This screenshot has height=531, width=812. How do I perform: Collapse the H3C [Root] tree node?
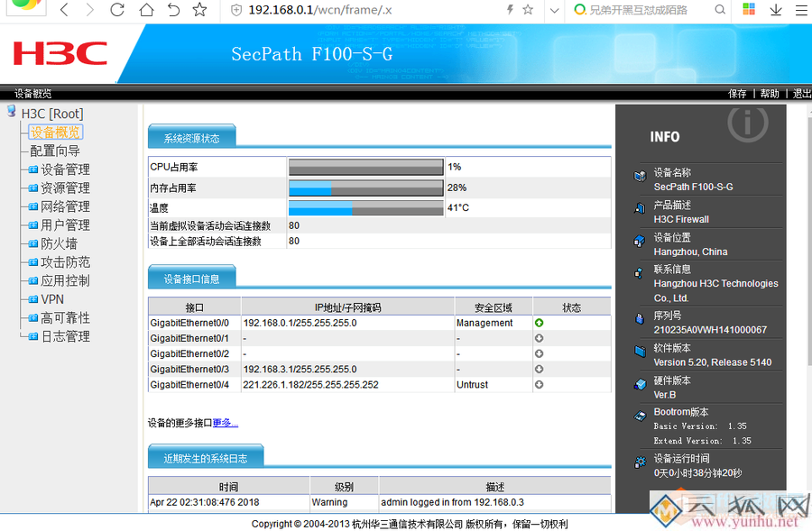coord(11,112)
